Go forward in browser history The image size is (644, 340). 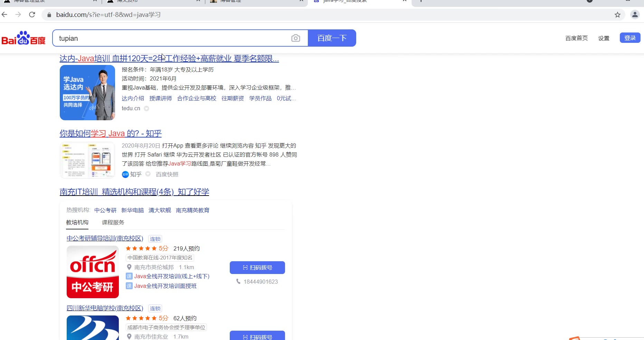pos(18,15)
